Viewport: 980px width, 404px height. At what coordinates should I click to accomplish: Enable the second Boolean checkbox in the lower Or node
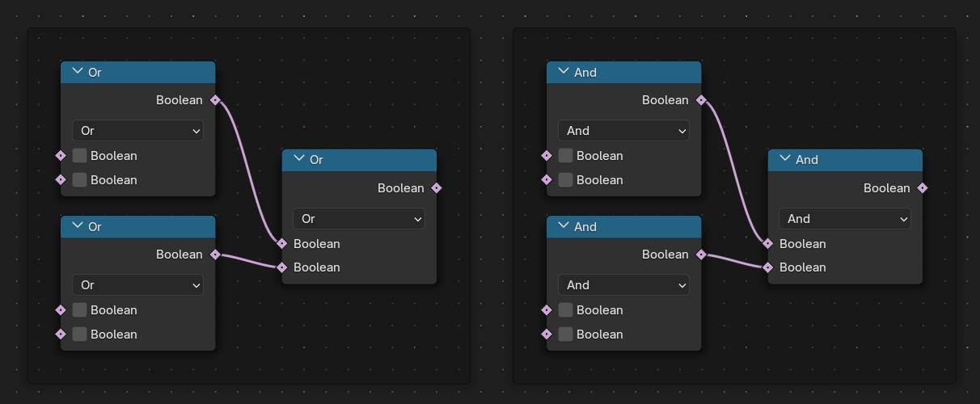pyautogui.click(x=79, y=335)
